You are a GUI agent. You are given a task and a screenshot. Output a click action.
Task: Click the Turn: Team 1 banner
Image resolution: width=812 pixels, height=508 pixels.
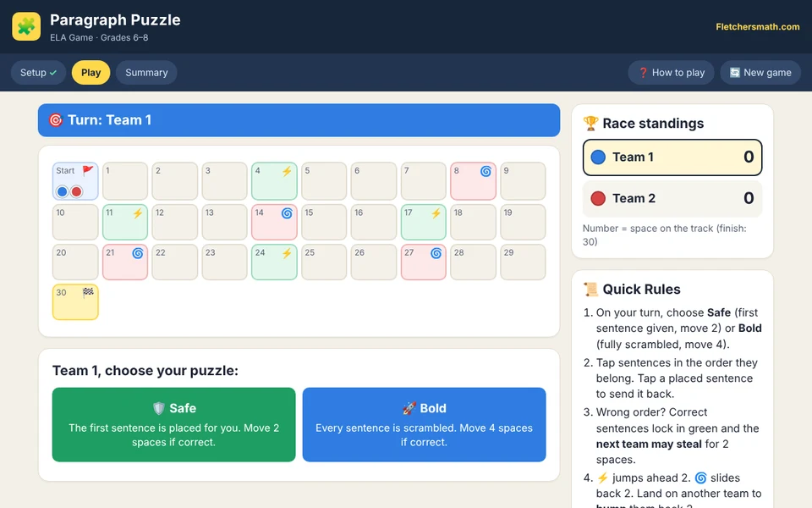[x=299, y=120]
